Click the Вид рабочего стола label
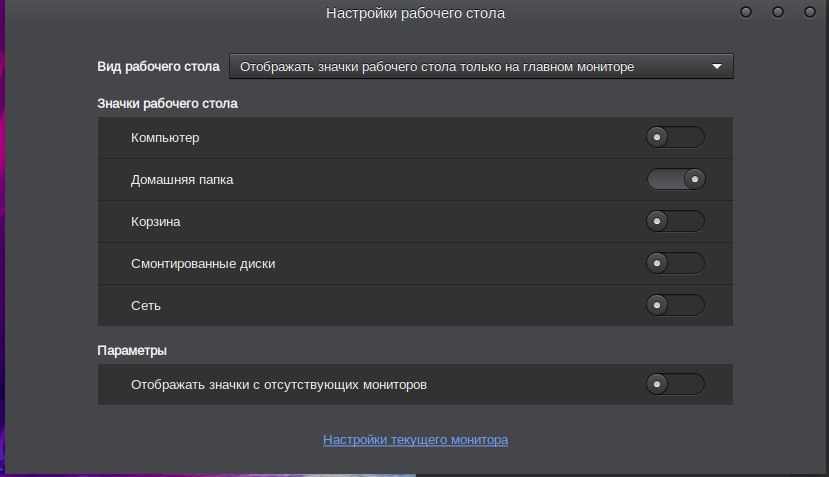This screenshot has height=477, width=829. (x=158, y=67)
